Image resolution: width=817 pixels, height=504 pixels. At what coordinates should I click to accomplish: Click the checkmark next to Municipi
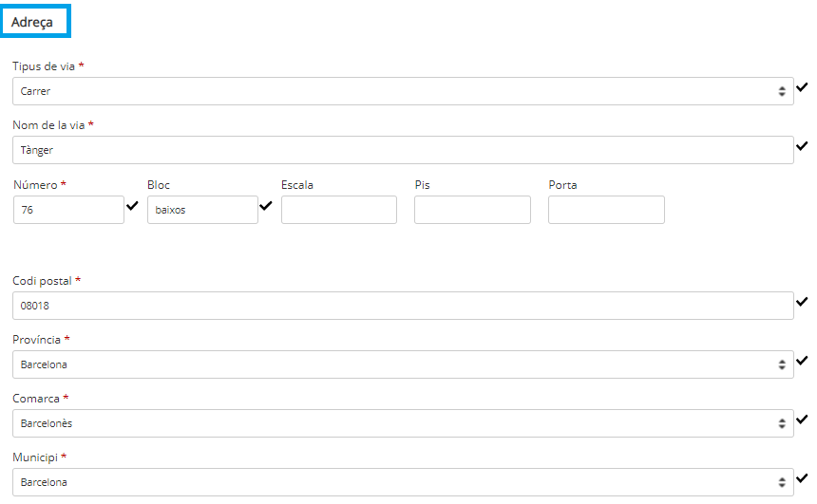[802, 478]
